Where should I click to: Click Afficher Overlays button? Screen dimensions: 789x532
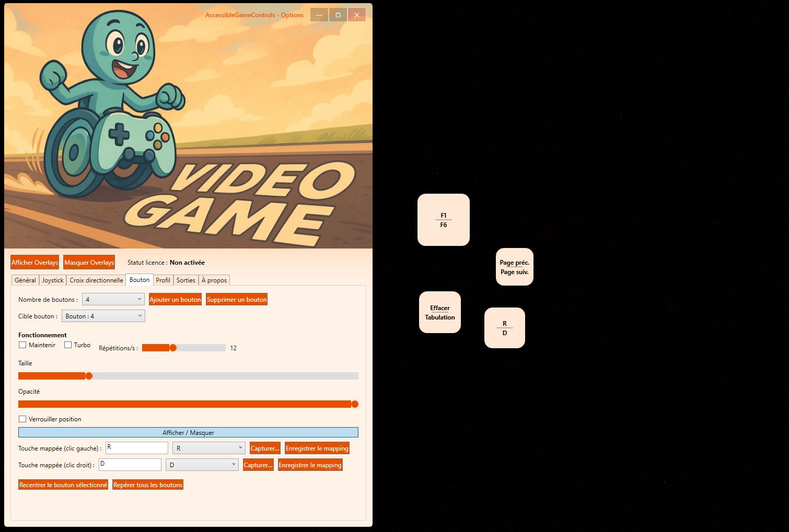tap(34, 263)
